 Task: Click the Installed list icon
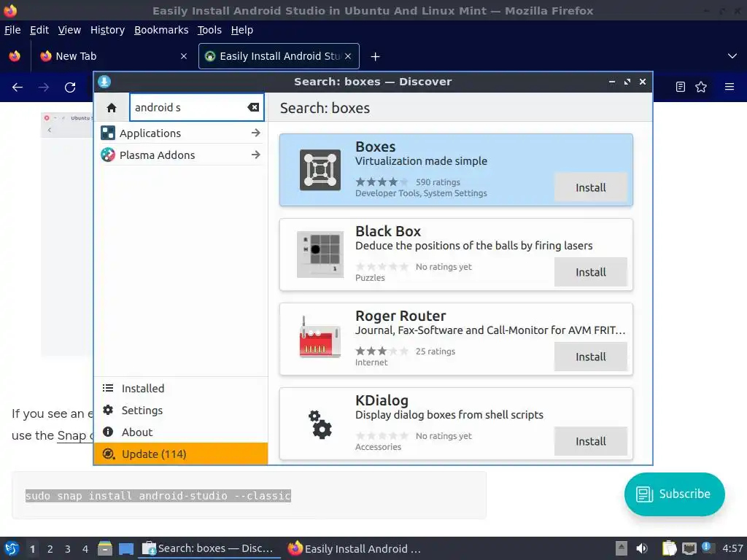pos(108,388)
